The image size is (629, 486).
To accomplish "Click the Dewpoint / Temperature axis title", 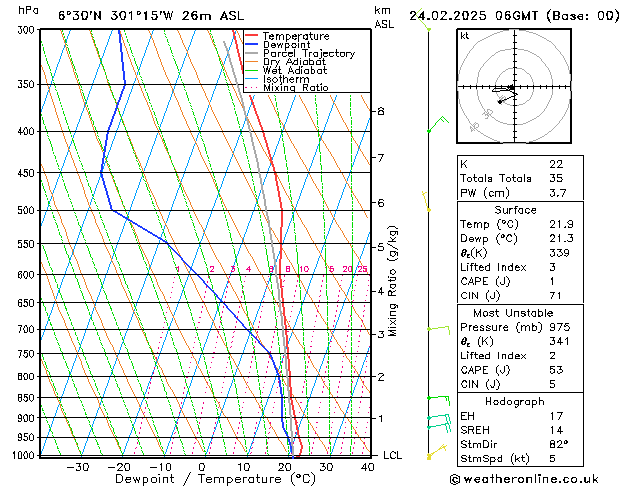I will coord(215,479).
